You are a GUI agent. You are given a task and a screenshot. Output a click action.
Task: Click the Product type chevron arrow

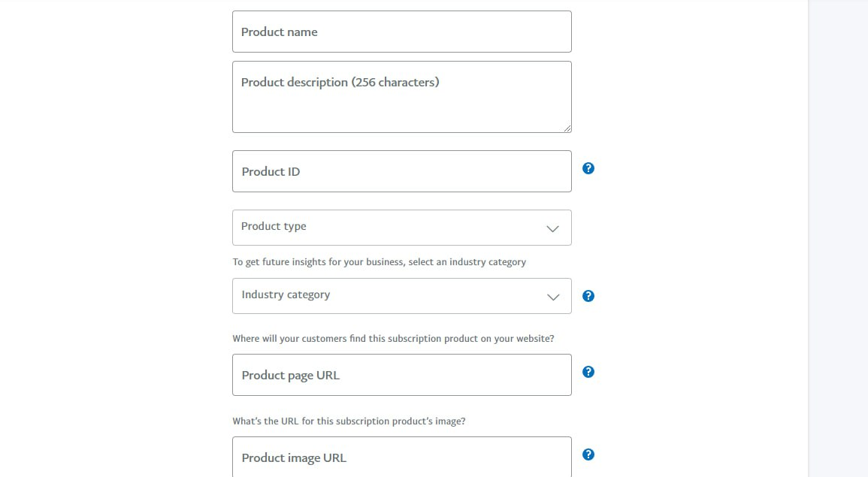pos(553,228)
